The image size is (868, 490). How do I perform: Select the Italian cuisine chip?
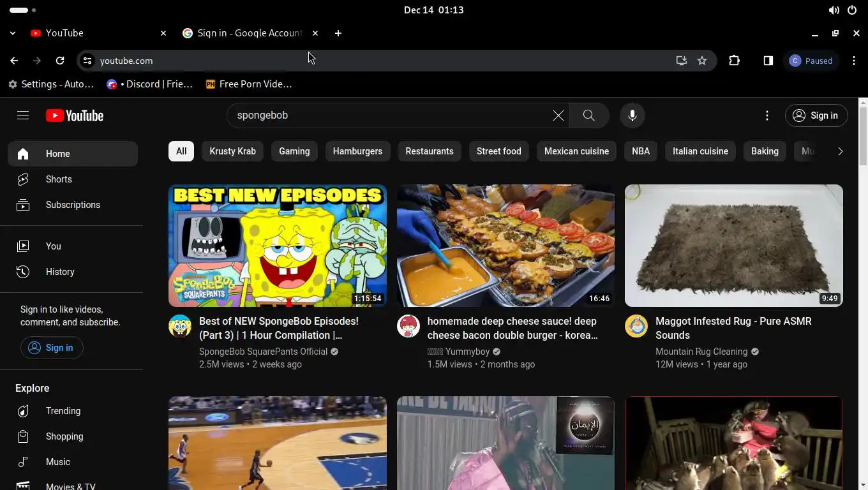[700, 151]
